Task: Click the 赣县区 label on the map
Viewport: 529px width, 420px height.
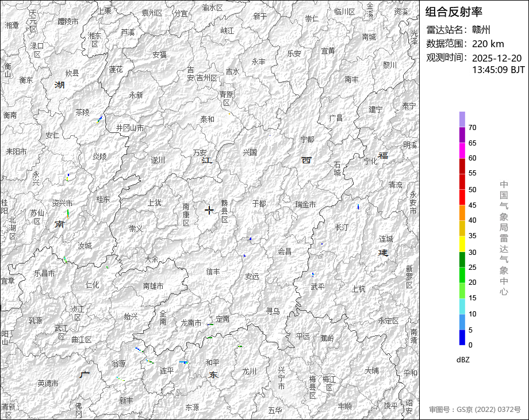Action: (x=225, y=211)
